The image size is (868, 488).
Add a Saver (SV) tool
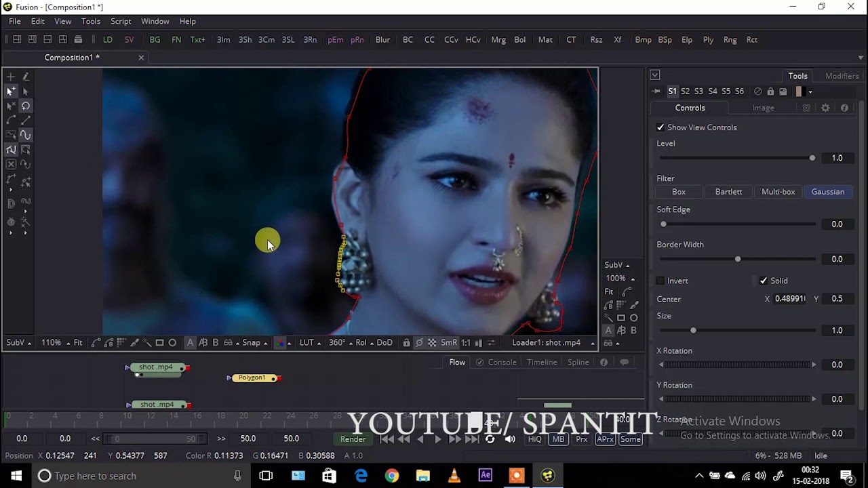(x=129, y=40)
